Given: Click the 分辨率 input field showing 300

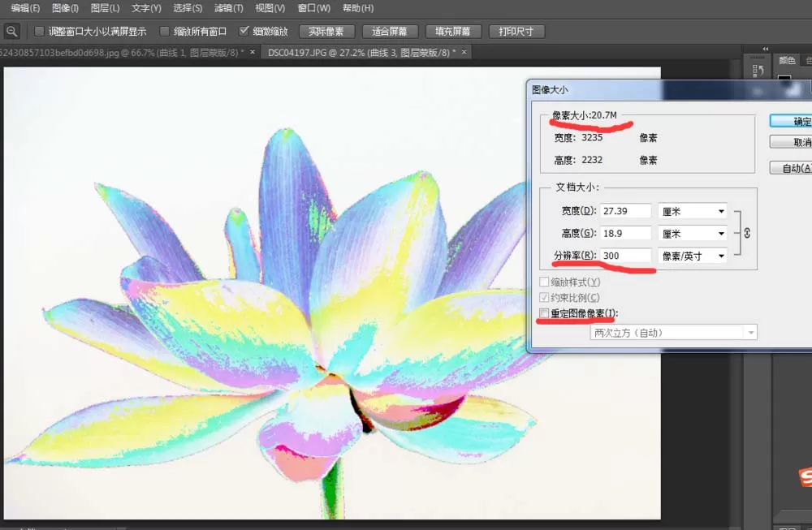Looking at the screenshot, I should pos(625,256).
